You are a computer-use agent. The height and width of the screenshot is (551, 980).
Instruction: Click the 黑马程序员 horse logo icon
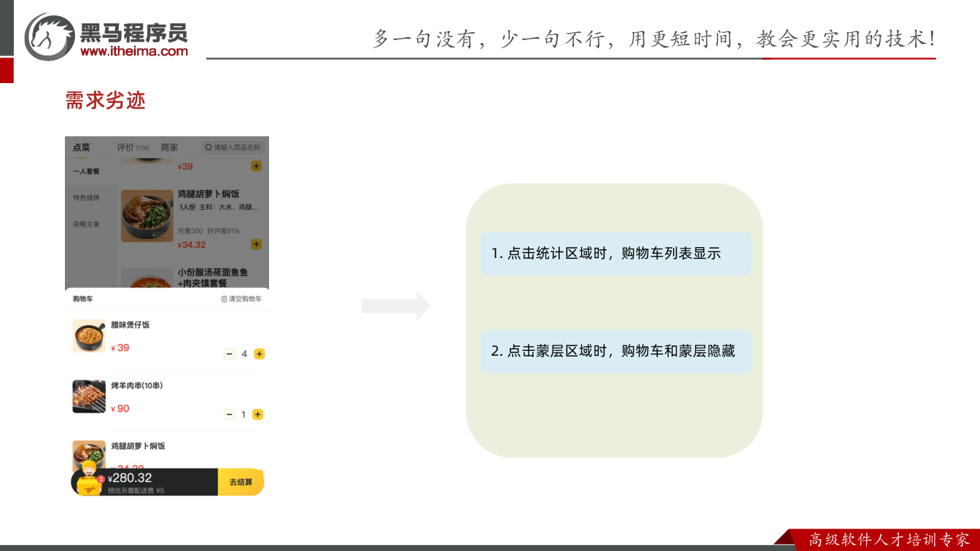pos(50,36)
